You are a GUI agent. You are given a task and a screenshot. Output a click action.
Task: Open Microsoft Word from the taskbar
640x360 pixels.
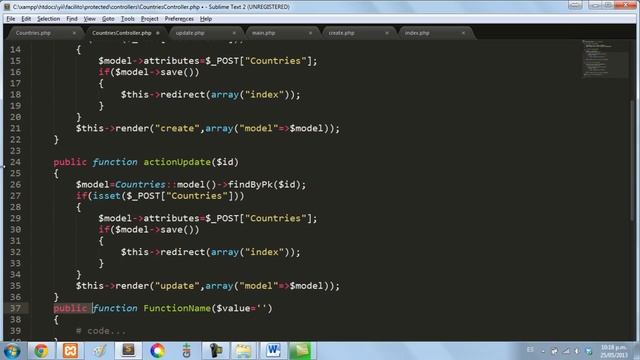pyautogui.click(x=273, y=351)
